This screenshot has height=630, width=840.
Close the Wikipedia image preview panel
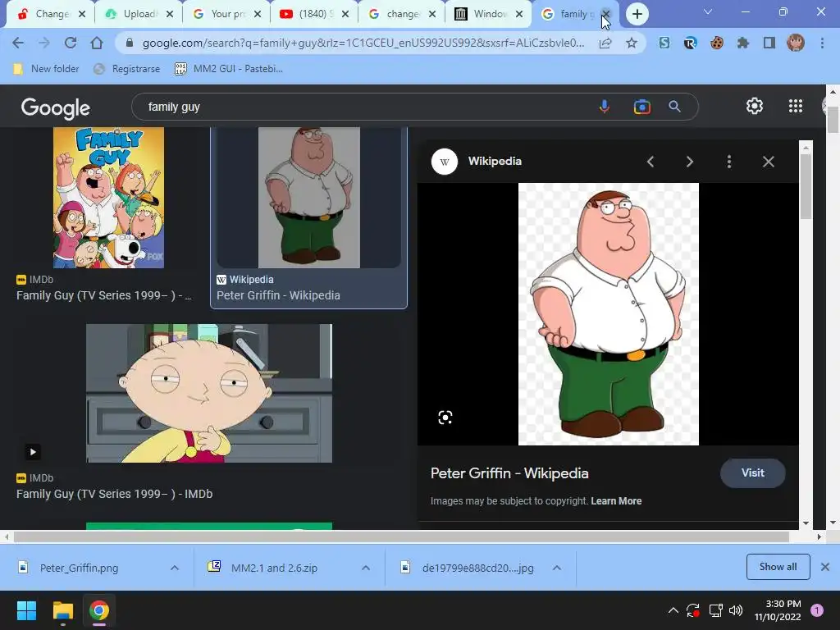pos(768,162)
